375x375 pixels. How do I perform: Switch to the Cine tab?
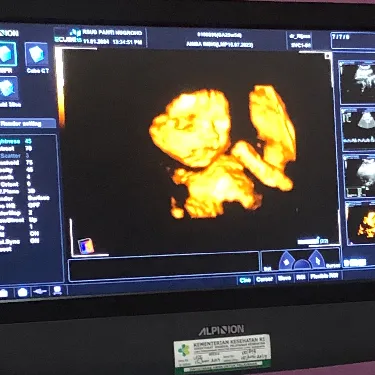click(245, 280)
